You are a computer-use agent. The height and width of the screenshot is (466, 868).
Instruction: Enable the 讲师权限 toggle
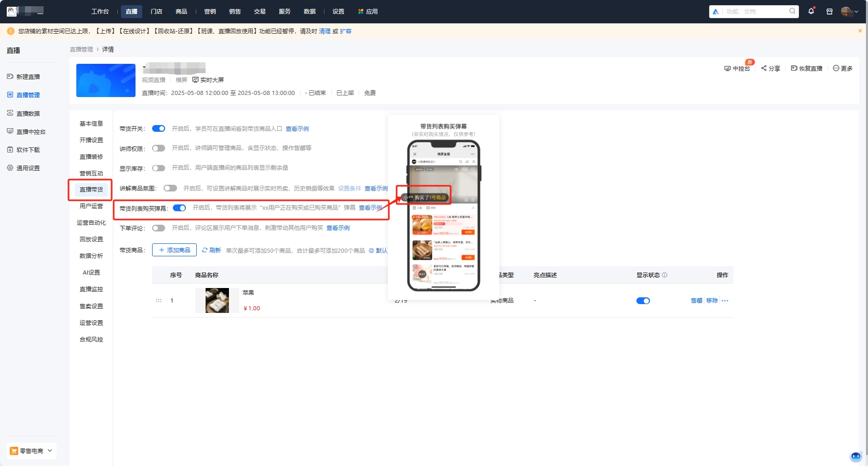158,148
